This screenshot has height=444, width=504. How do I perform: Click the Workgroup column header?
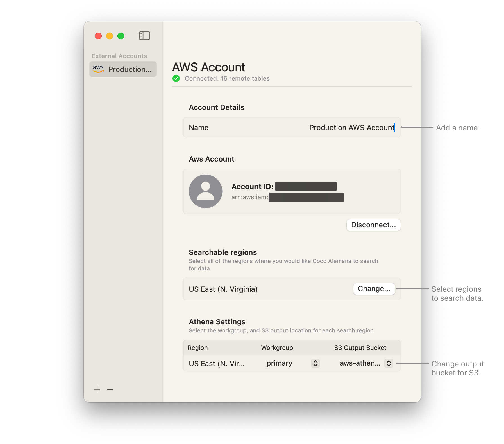coord(277,348)
